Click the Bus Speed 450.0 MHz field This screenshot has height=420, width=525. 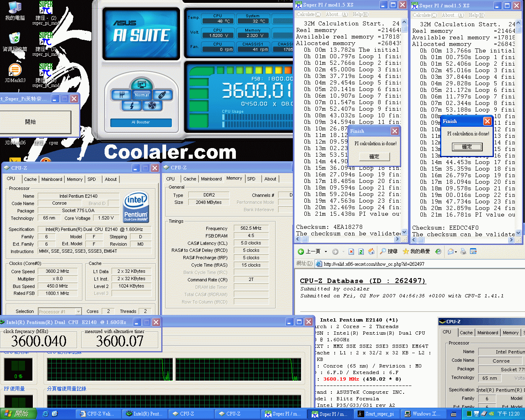tap(57, 286)
